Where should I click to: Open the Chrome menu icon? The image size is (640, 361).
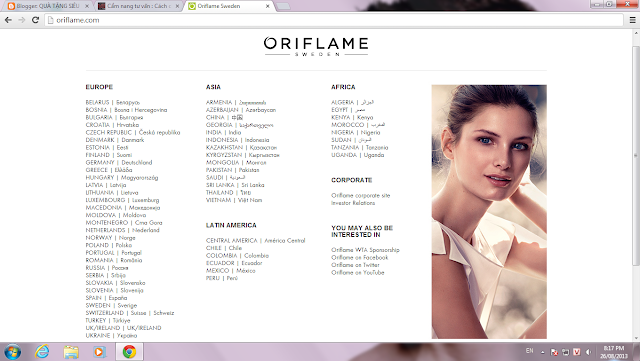coord(632,20)
